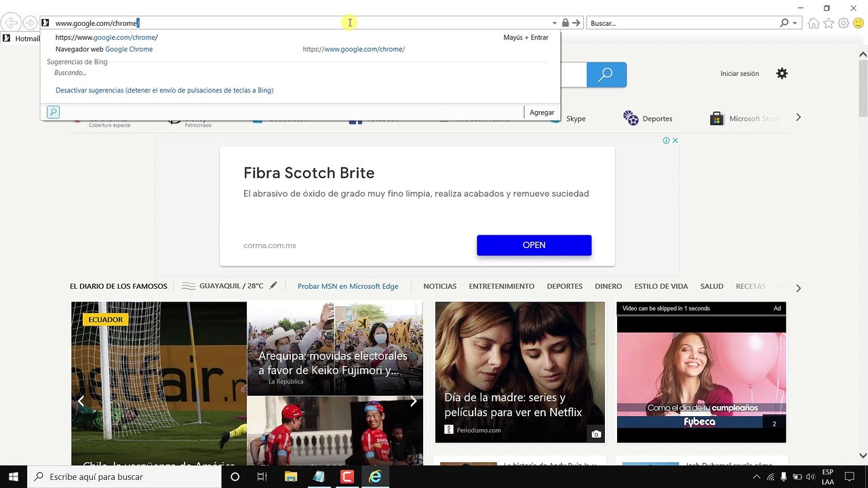
Task: Open the DINERO category
Action: coord(608,286)
